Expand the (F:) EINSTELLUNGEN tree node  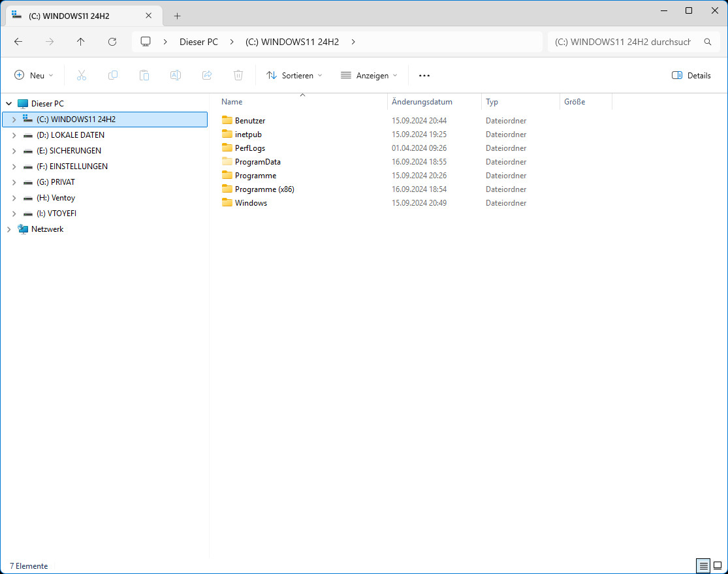click(x=14, y=167)
